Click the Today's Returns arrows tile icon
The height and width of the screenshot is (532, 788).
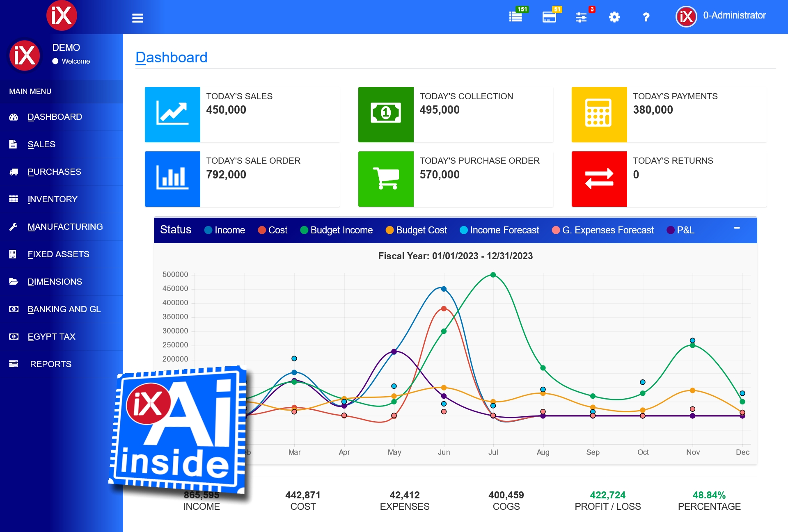coord(599,179)
